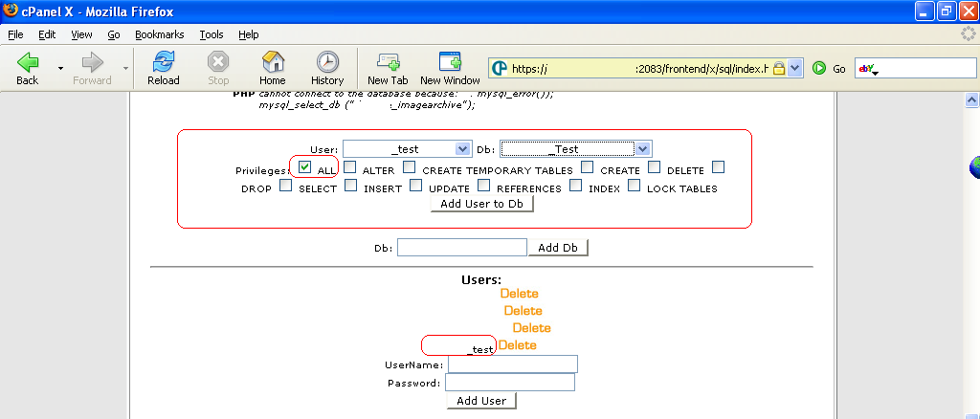Click the Add User to Db button
The width and height of the screenshot is (980, 419).
(x=482, y=204)
